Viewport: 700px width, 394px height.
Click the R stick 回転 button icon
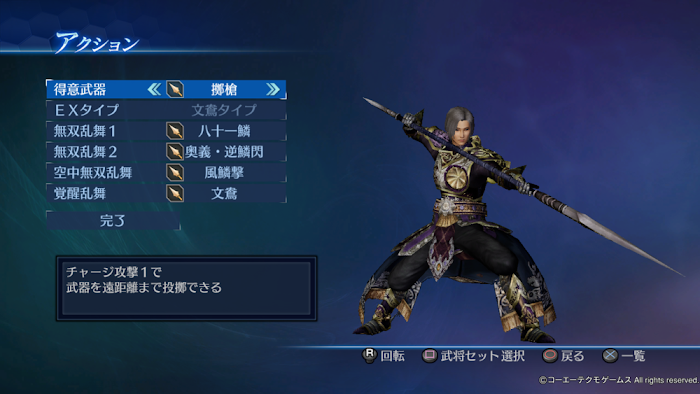click(x=369, y=355)
